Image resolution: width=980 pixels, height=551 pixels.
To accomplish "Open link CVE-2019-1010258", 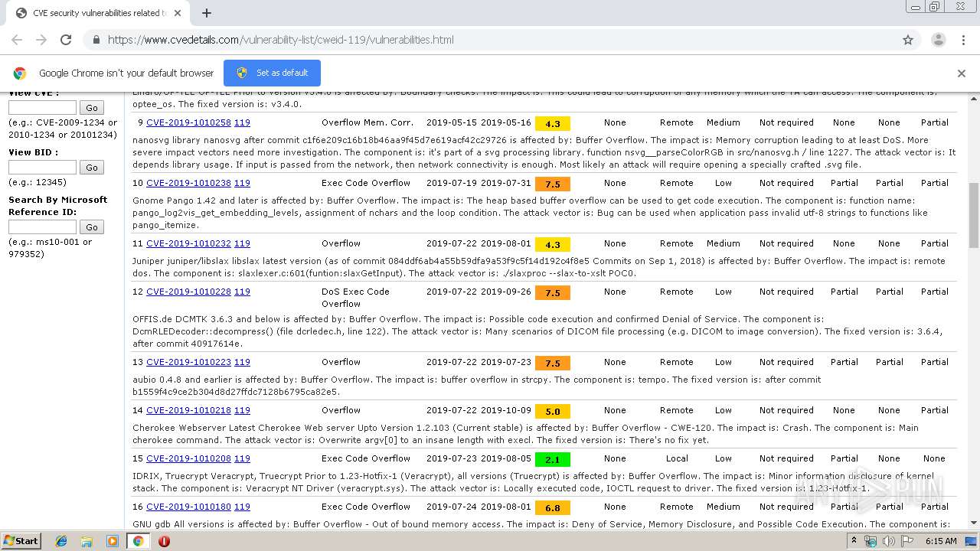I will [x=188, y=122].
